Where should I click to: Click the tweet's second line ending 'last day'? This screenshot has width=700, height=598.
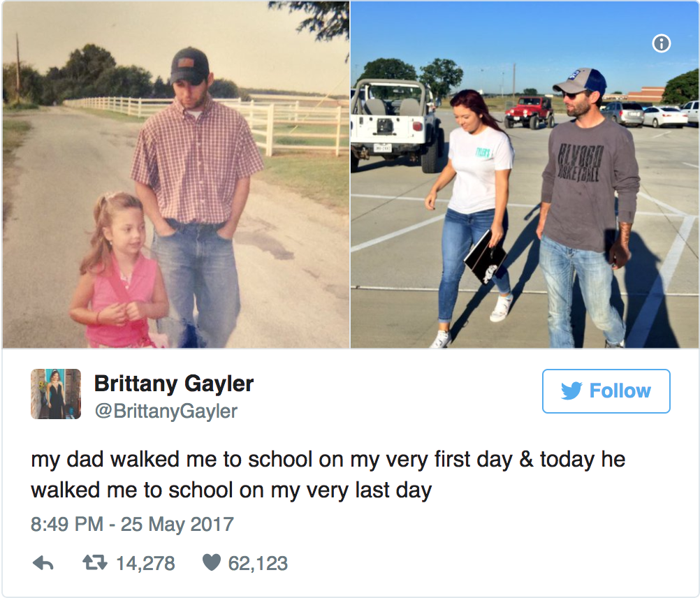[x=231, y=490]
